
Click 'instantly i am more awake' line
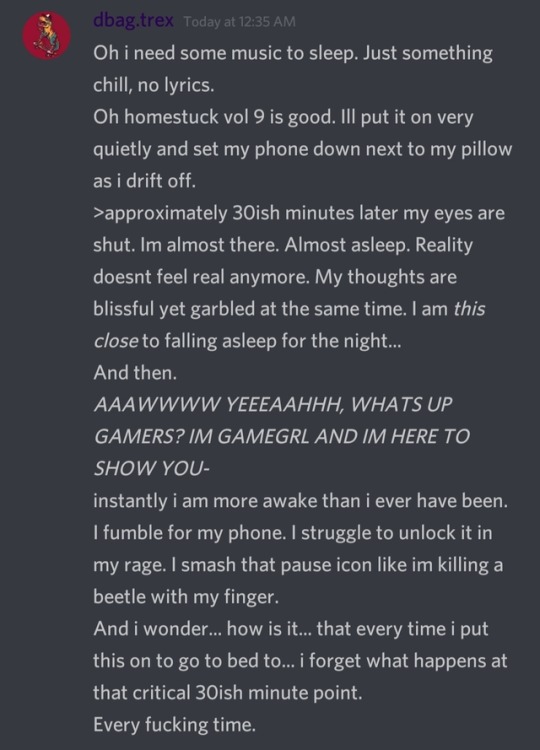pyautogui.click(x=300, y=501)
